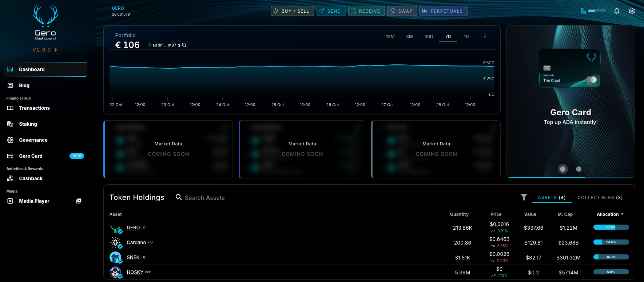
Task: Open Dashboard in the sidebar
Action: (45, 69)
